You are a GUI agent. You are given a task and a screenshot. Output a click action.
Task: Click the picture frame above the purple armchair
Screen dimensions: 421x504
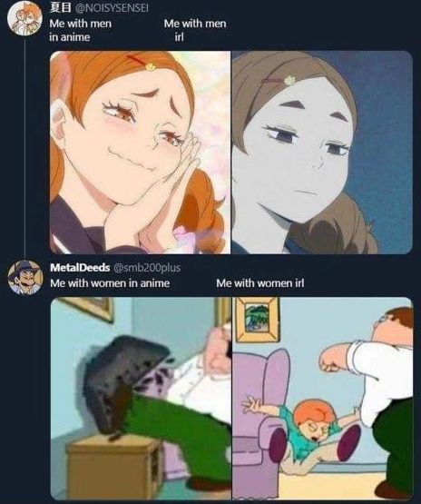[257, 320]
